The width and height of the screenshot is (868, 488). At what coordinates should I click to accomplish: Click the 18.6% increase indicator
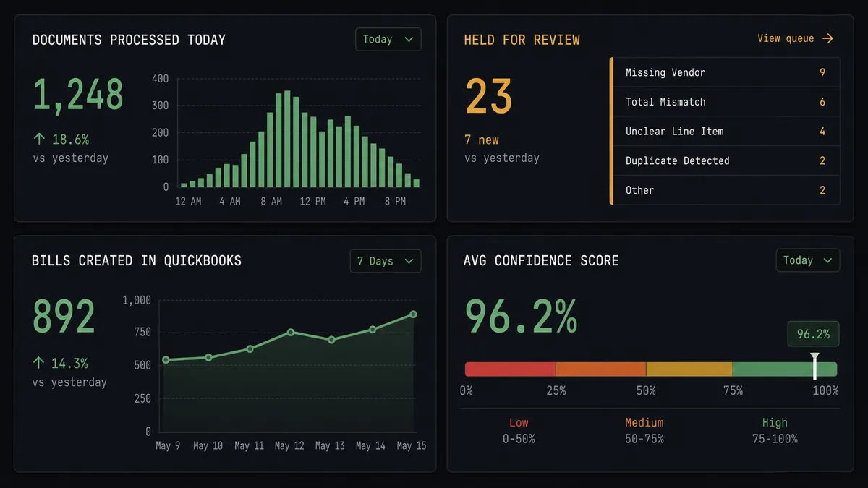pyautogui.click(x=61, y=140)
